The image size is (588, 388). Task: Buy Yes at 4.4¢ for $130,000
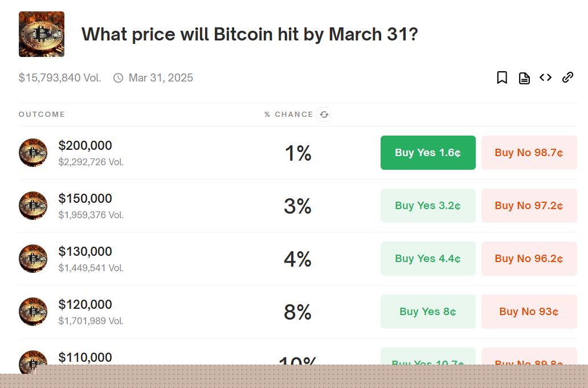pos(428,259)
